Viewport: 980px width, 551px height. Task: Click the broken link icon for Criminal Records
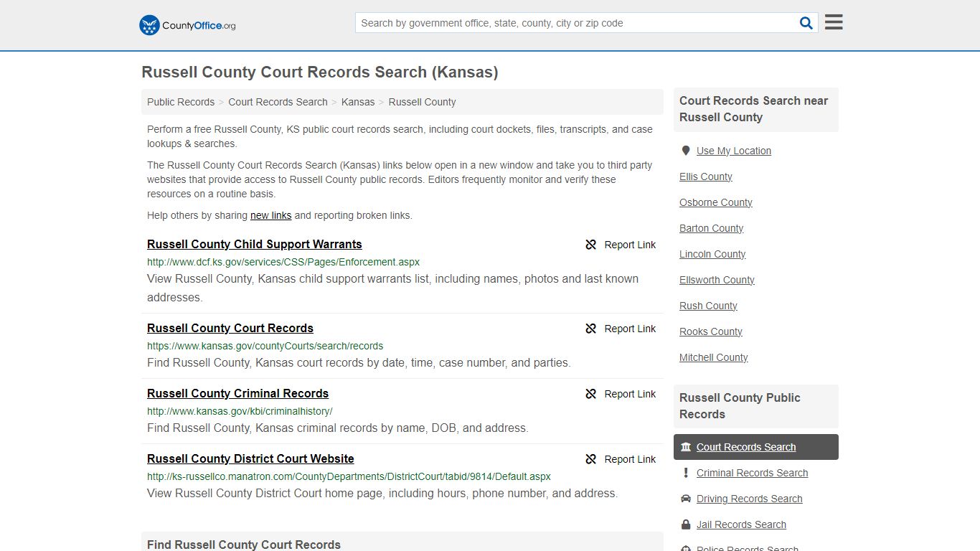[x=591, y=394]
